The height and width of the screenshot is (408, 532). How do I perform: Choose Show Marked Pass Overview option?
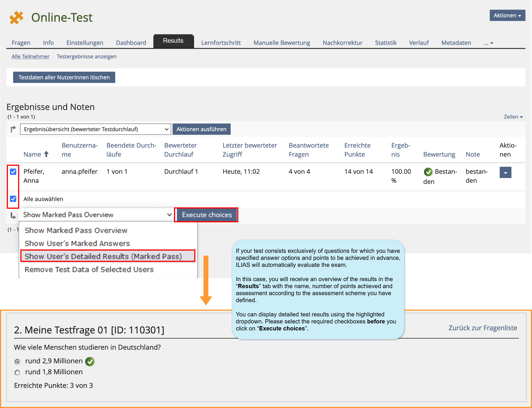coord(76,230)
